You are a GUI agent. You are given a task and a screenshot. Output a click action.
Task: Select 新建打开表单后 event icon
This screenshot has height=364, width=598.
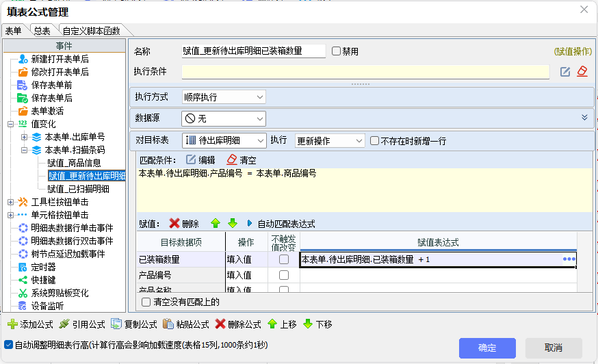[23, 59]
